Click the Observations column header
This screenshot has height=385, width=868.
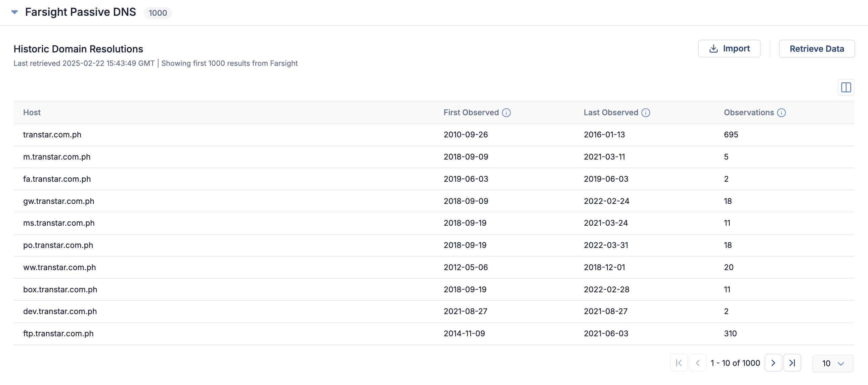(749, 113)
